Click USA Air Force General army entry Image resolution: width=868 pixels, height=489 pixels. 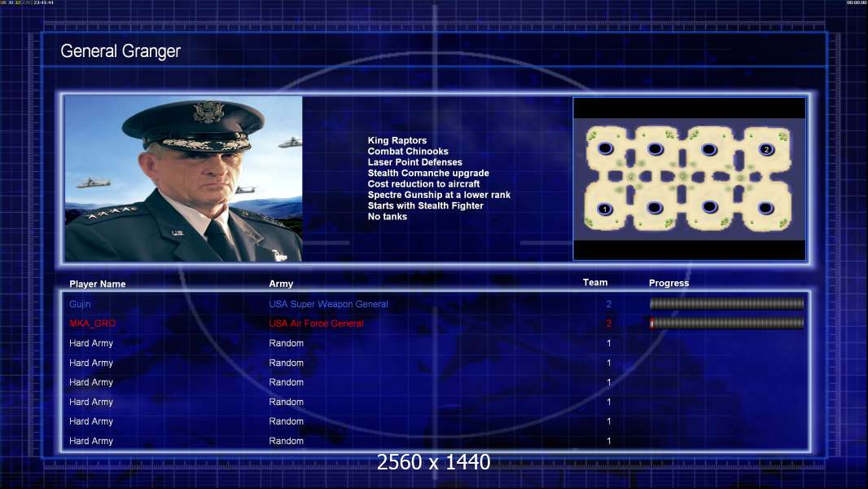[316, 324]
